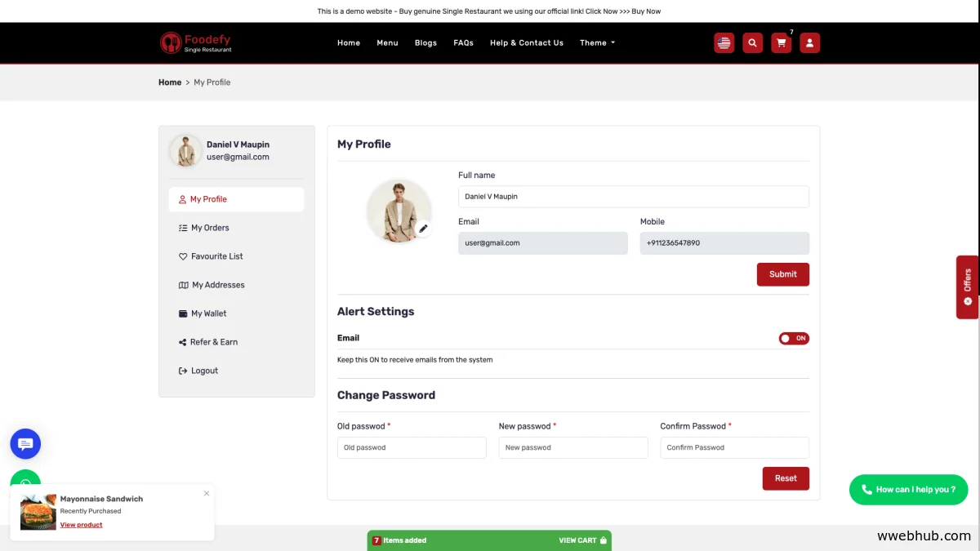Viewport: 980px width, 551px height.
Task: Click the green VIEW CART bar
Action: coord(581,540)
